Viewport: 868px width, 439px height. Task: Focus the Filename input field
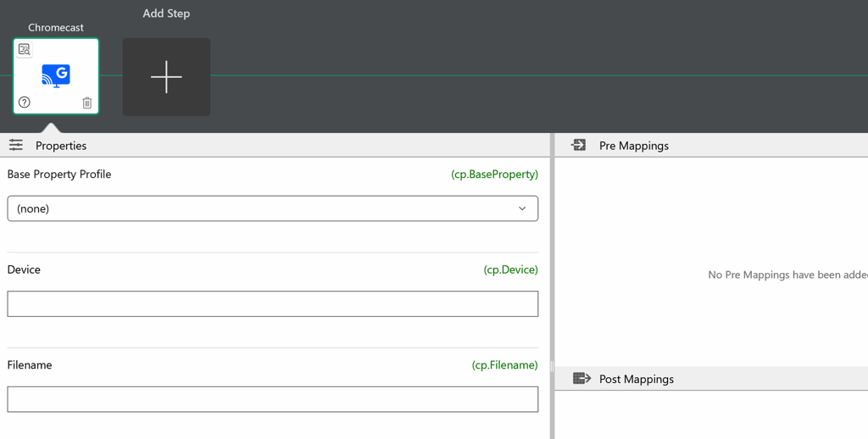272,399
